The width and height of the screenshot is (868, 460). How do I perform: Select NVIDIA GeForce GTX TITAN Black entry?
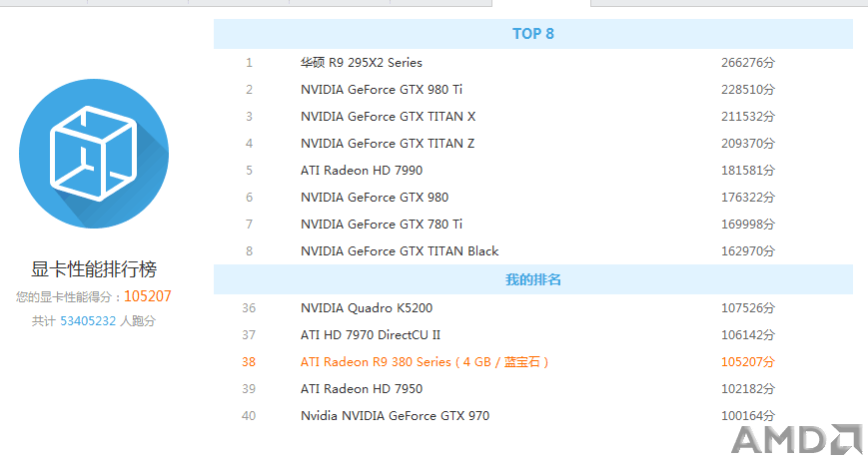tap(400, 251)
